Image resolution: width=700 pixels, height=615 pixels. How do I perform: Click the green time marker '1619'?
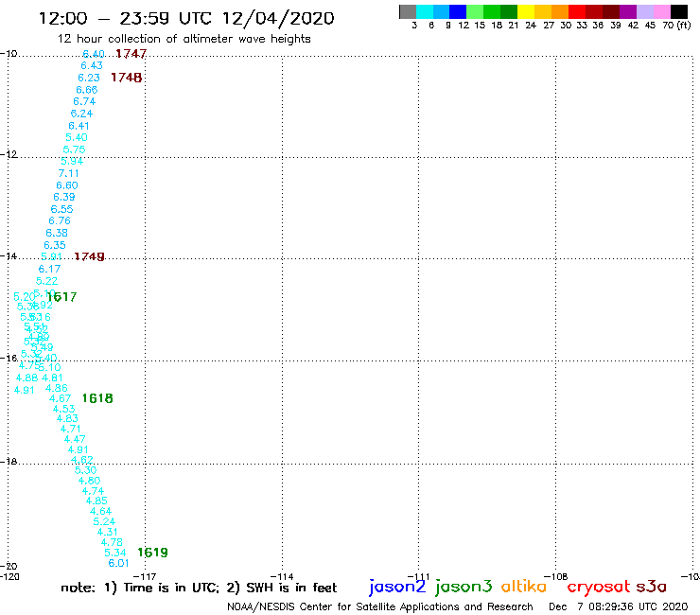click(152, 553)
